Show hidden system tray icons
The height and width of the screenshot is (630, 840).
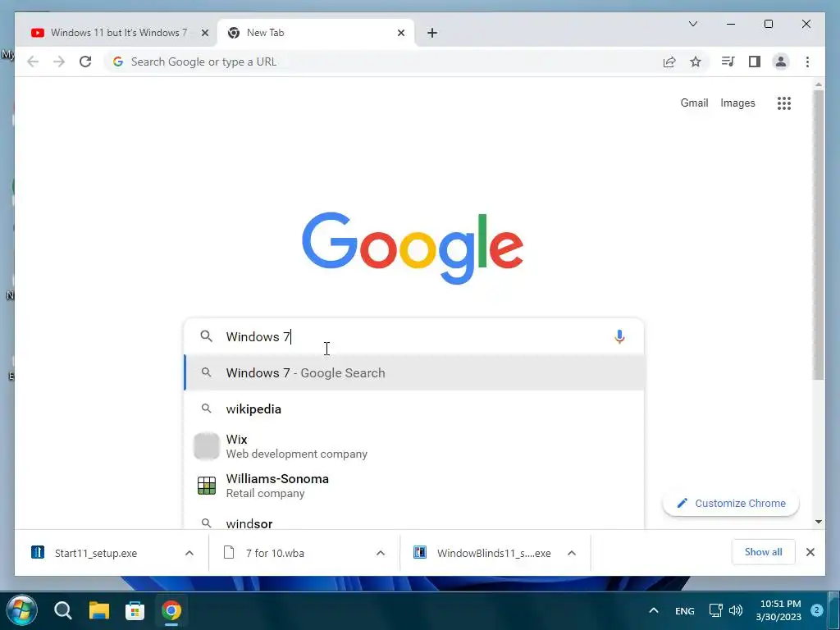point(654,610)
